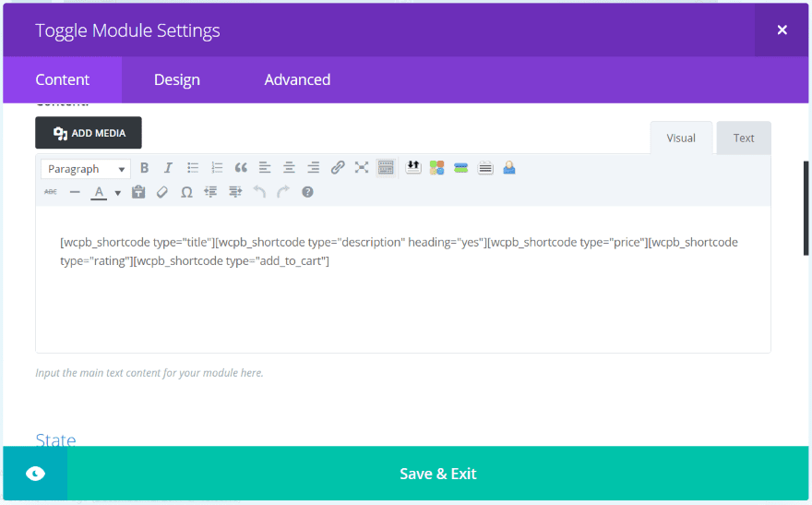The image size is (812, 505).
Task: Click the clear formatting eraser icon
Action: 162,192
